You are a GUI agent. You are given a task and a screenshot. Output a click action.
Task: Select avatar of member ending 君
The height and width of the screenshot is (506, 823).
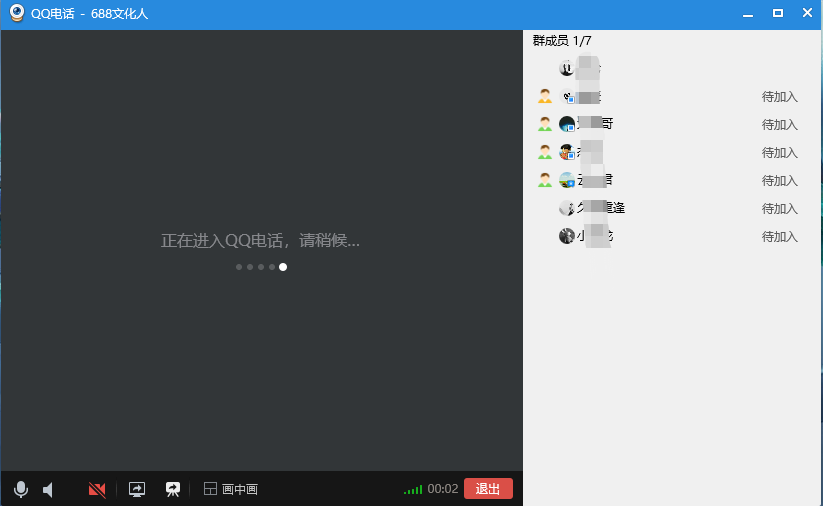tap(567, 180)
